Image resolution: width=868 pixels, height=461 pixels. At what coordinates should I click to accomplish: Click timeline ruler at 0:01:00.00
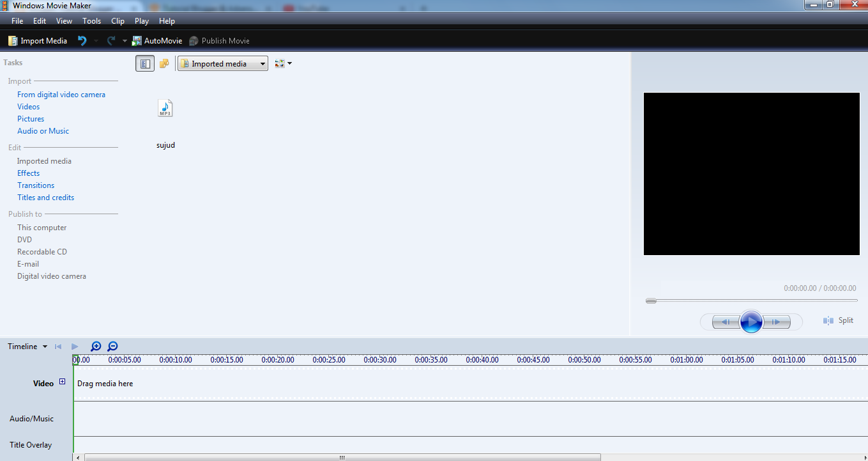pyautogui.click(x=687, y=360)
